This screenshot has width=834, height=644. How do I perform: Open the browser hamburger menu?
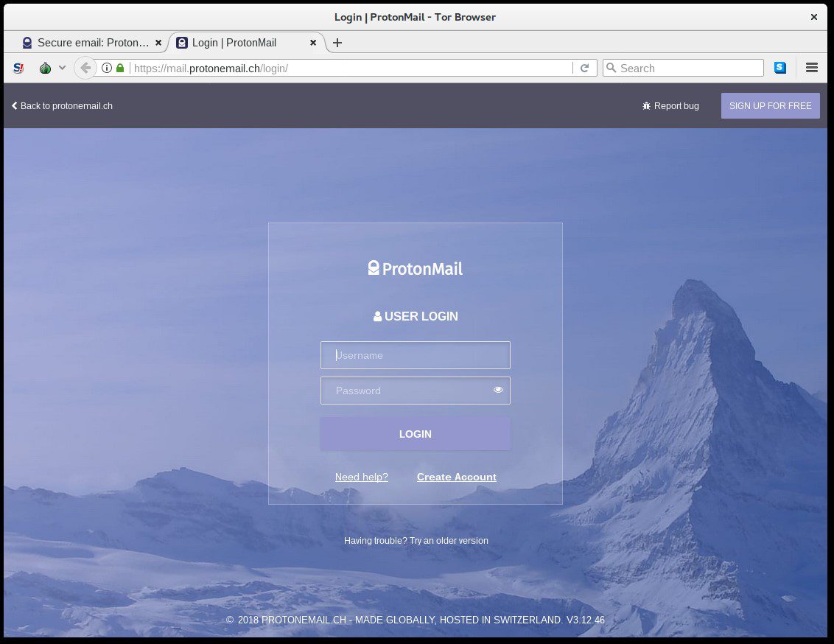click(811, 68)
